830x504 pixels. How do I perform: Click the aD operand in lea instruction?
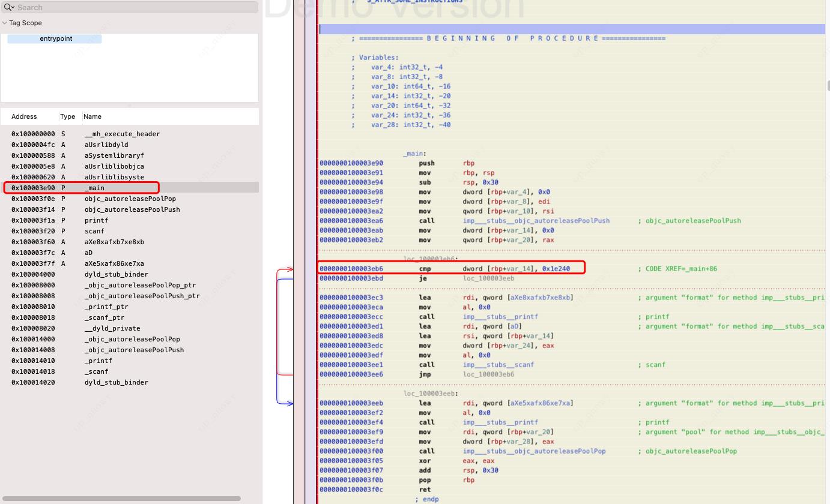click(514, 326)
